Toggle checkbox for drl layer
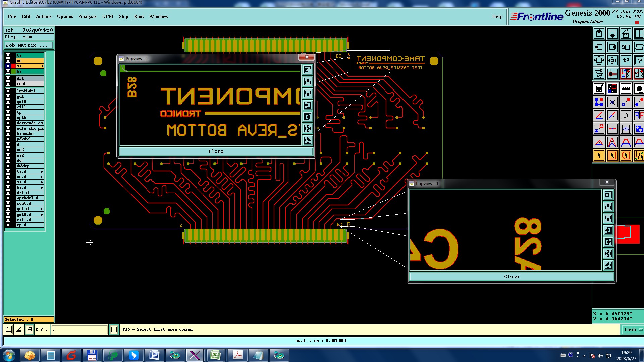Image resolution: width=644 pixels, height=362 pixels. 8,78
